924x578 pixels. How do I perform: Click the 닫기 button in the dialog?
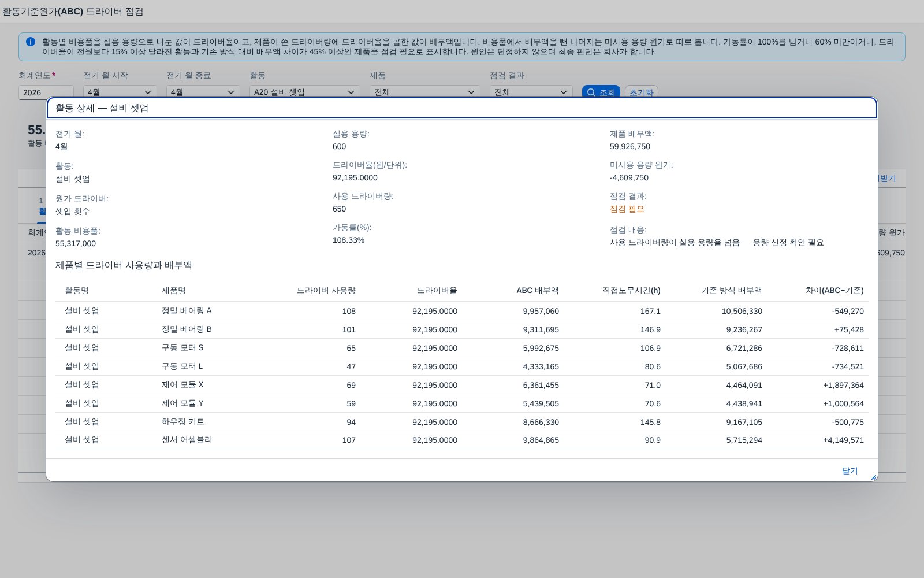point(850,471)
